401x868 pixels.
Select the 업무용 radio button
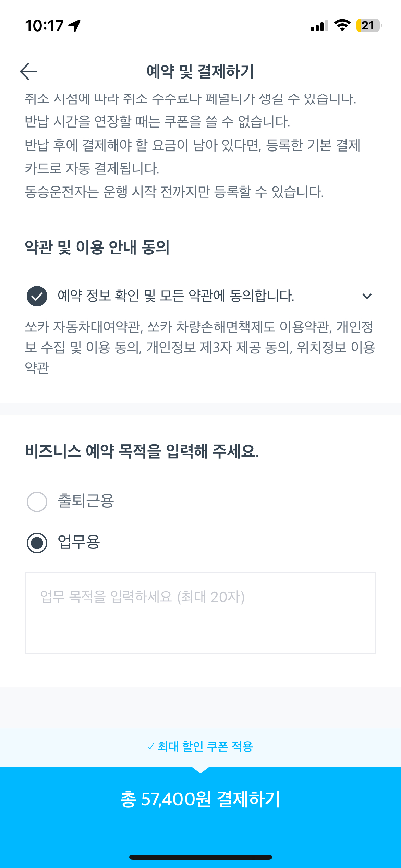[x=37, y=543]
